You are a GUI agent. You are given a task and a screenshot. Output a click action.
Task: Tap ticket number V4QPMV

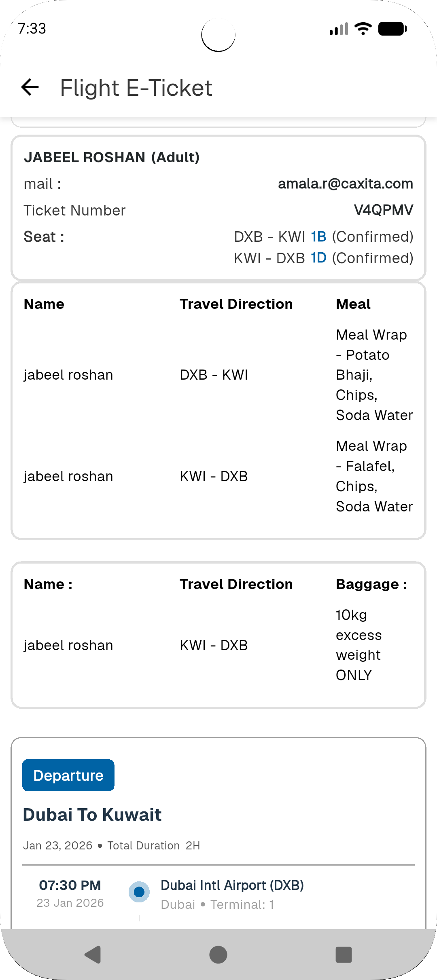point(383,210)
